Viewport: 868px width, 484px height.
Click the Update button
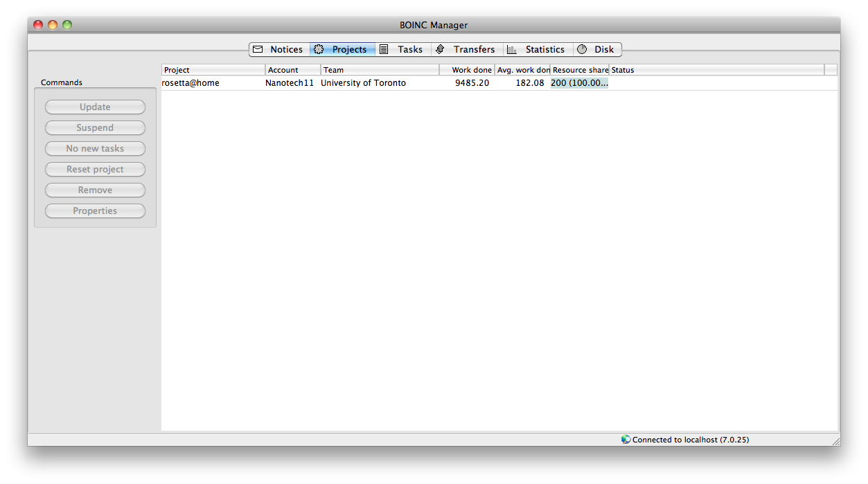point(96,107)
